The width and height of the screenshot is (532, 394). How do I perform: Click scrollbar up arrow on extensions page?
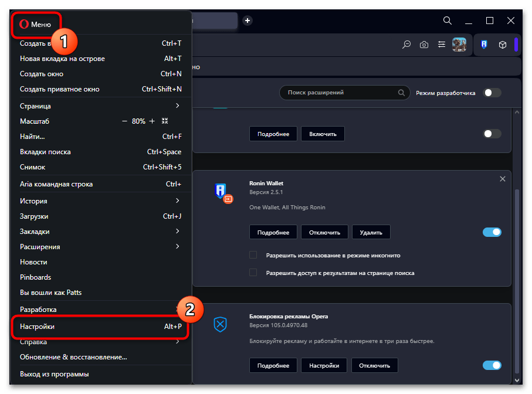(517, 112)
